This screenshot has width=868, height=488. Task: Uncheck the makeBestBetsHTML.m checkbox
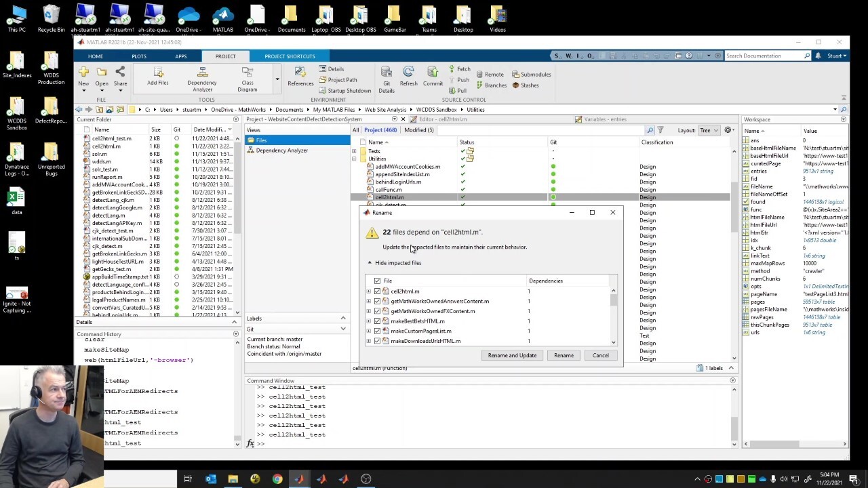[x=378, y=321]
